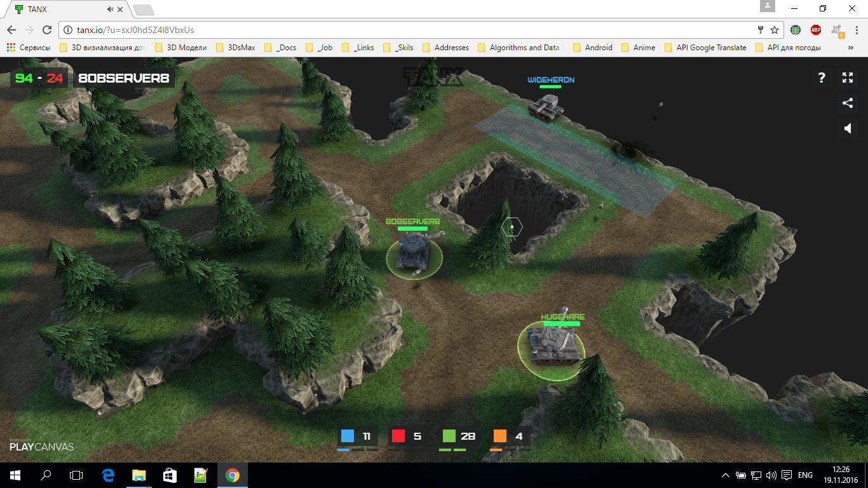868x488 pixels.
Task: Open the Сервисы apps shortcut
Action: tap(28, 48)
